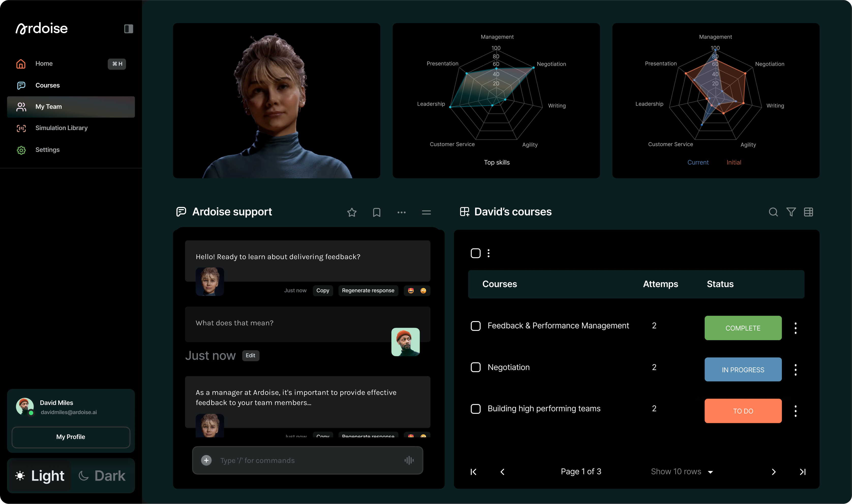
Task: Open row menu for Feedback & Performance Management
Action: click(795, 328)
